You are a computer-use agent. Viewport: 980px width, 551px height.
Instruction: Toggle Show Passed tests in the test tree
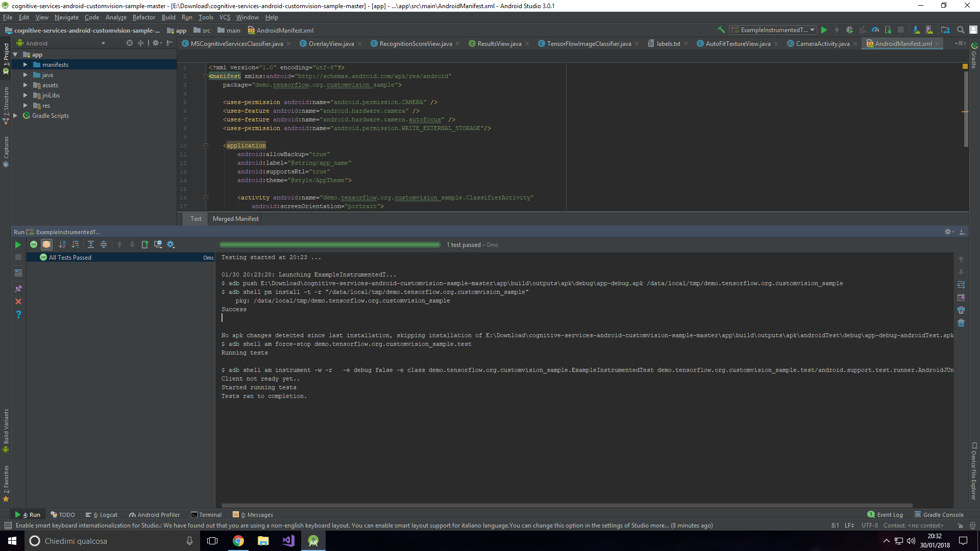tap(34, 244)
